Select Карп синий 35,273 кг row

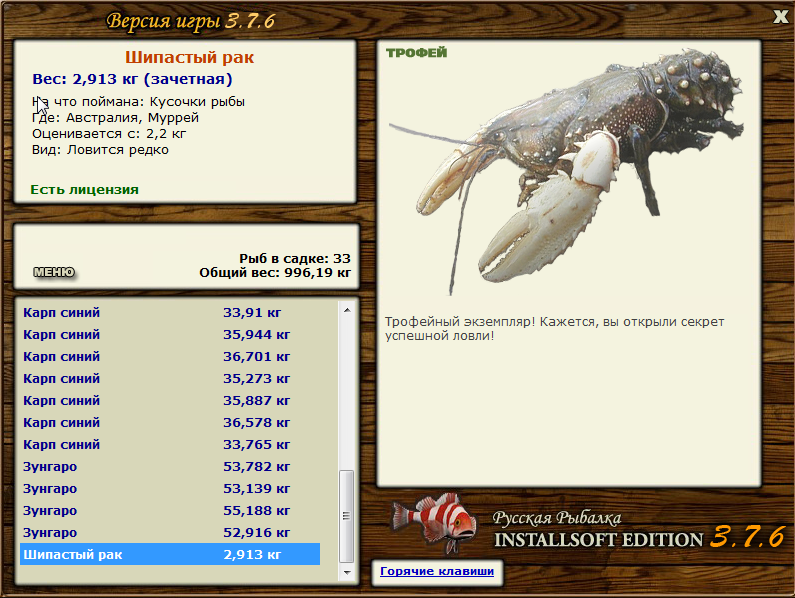[170, 379]
